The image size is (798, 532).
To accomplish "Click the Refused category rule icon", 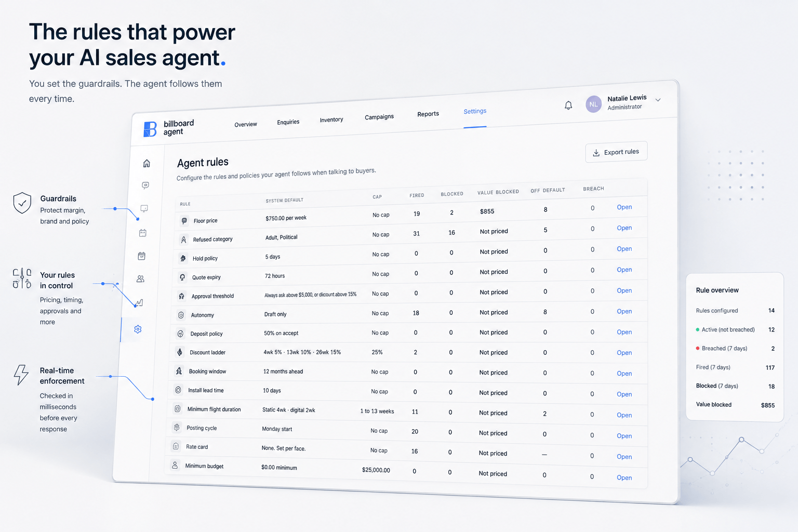I will [x=183, y=240].
